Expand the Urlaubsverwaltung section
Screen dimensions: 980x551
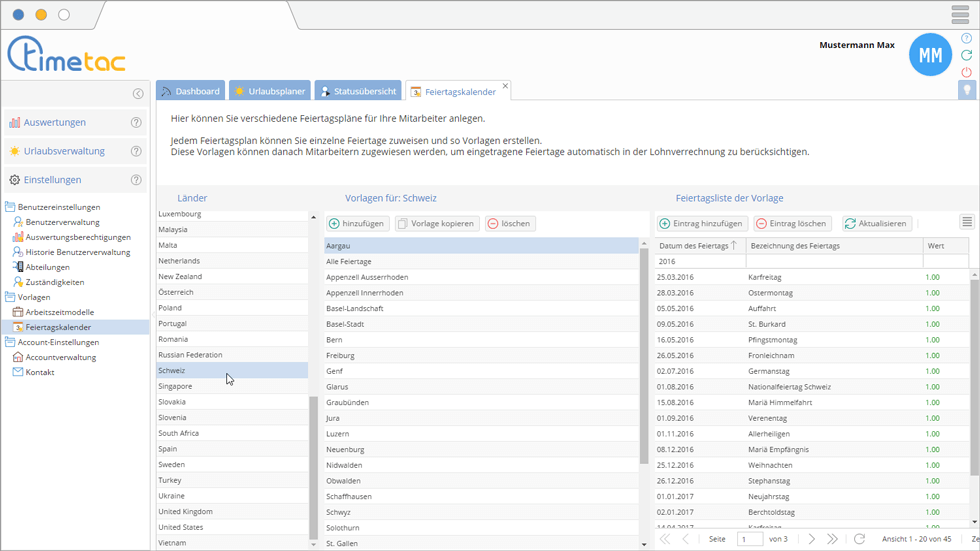click(x=64, y=152)
